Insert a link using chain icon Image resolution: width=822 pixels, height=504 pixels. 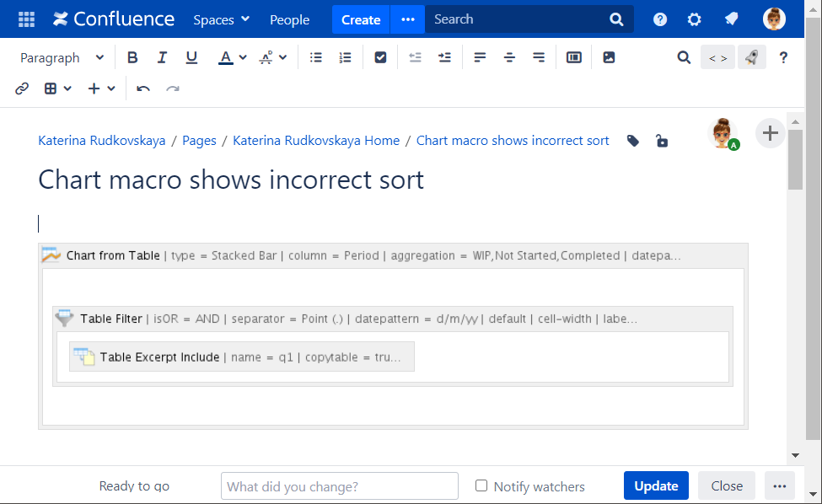[x=22, y=88]
